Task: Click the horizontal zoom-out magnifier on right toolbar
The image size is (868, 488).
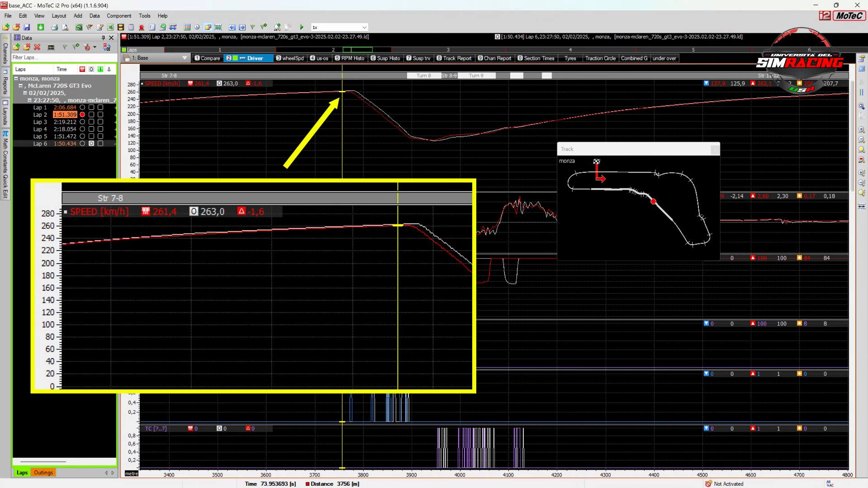Action: tap(861, 140)
